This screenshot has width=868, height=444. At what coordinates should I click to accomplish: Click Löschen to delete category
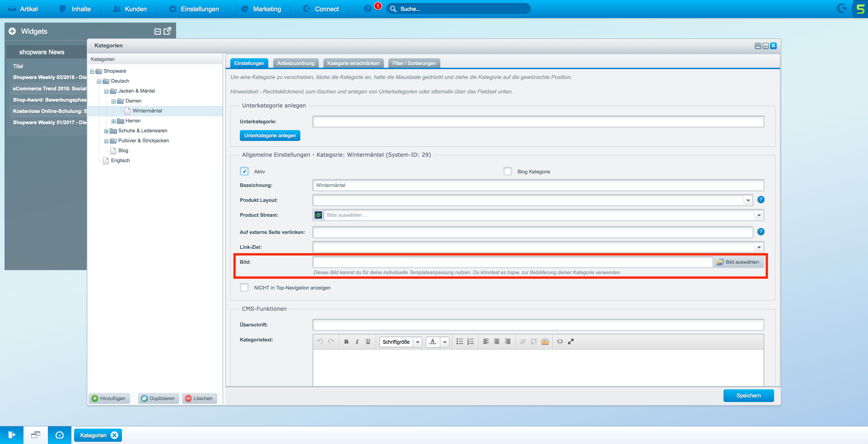[199, 398]
